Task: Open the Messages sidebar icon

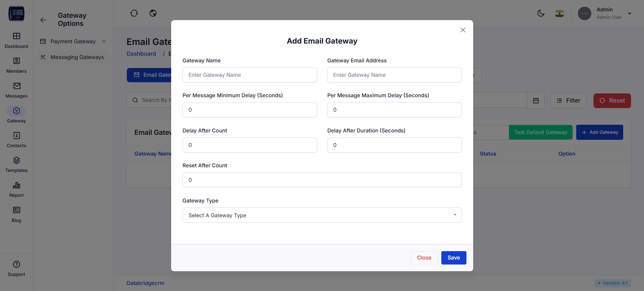Action: click(x=16, y=86)
